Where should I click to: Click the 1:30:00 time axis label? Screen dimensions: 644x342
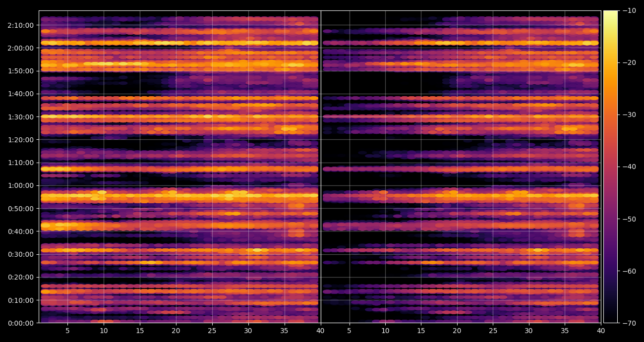click(21, 117)
